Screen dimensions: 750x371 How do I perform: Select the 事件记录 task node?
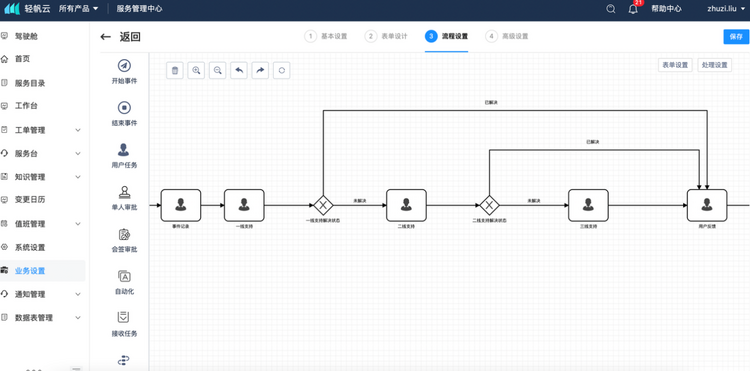click(181, 206)
